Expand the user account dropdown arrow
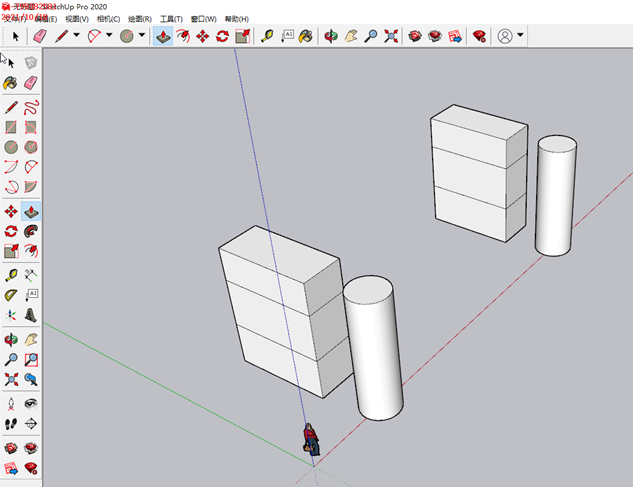 tap(521, 36)
